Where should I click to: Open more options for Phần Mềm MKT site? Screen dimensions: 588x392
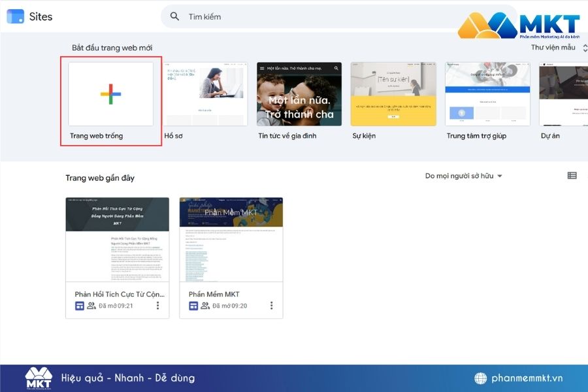coord(272,306)
